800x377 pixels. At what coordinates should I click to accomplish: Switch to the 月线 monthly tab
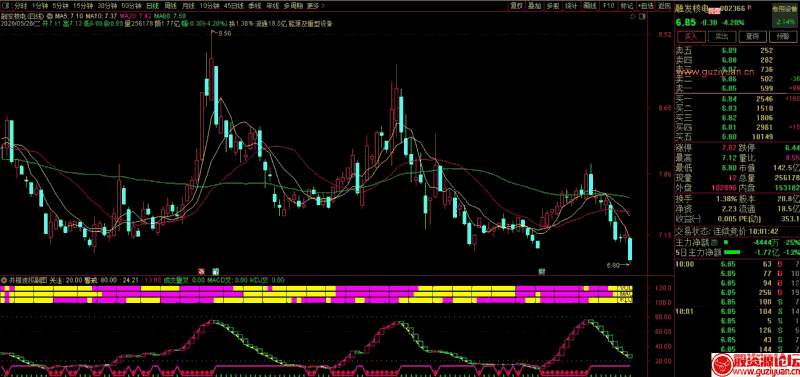(x=189, y=6)
